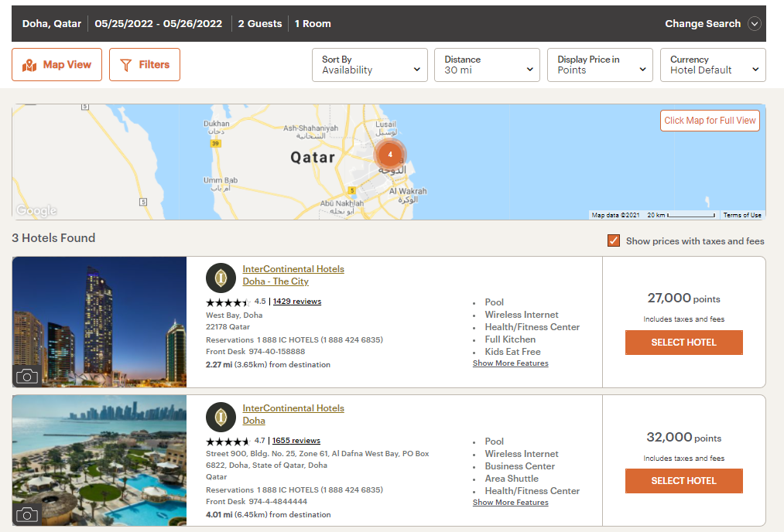The image size is (784, 532).
Task: Click the 3 Hotels Found heading
Action: (53, 238)
